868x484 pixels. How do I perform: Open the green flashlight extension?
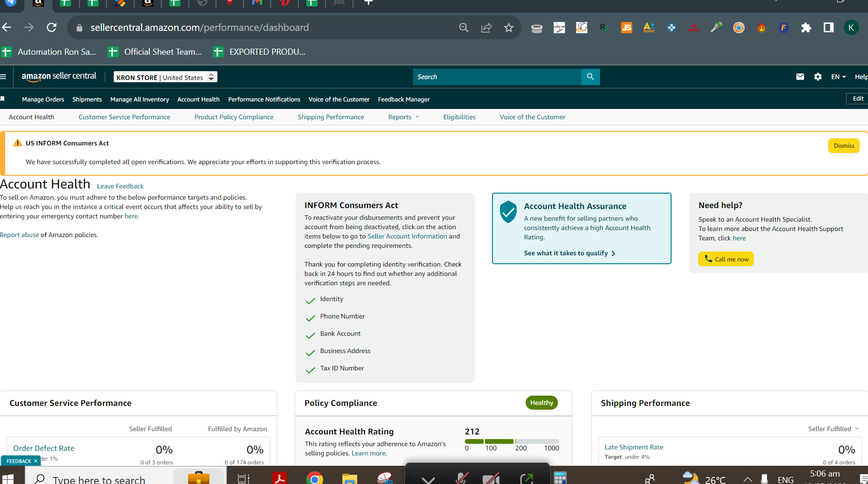pos(716,28)
